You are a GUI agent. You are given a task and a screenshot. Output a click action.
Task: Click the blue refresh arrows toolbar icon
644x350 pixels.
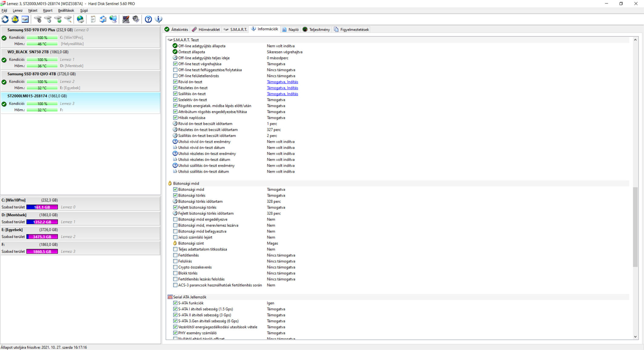[x=5, y=19]
